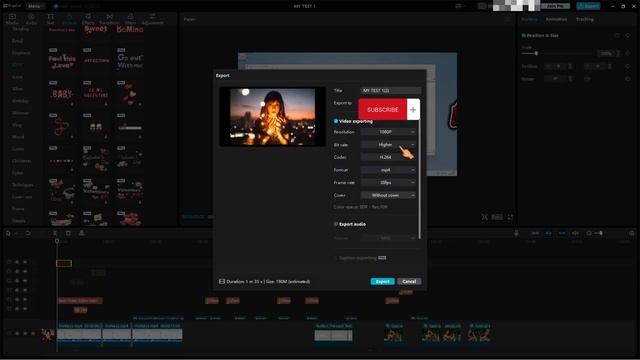Open the Bit rate dropdown showing Higher
Viewport: 640px width, 360px height.
pyautogui.click(x=388, y=144)
